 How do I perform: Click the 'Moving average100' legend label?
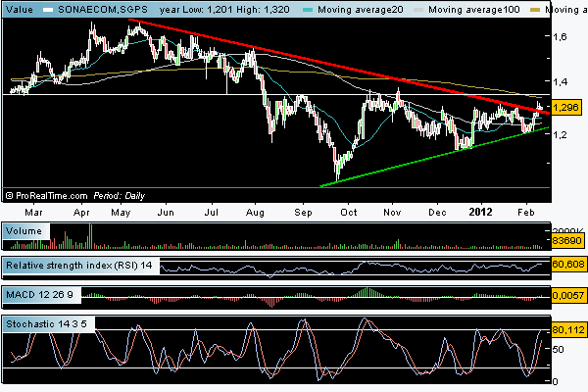474,10
